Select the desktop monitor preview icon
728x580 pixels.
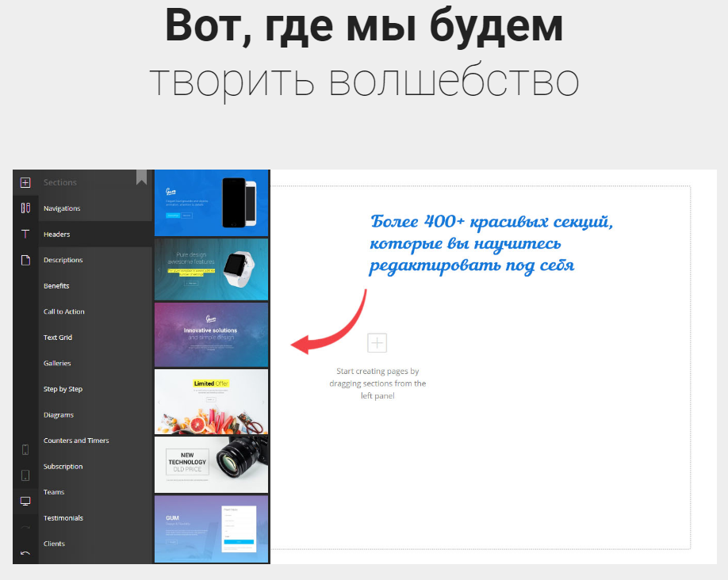(25, 501)
